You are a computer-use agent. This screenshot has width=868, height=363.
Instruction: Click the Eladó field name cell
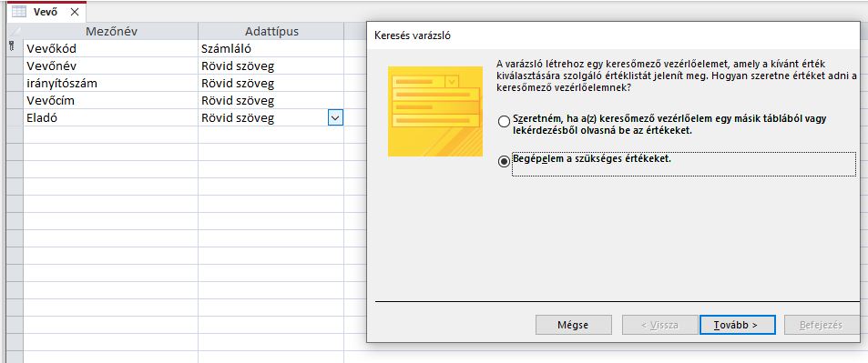(x=111, y=118)
